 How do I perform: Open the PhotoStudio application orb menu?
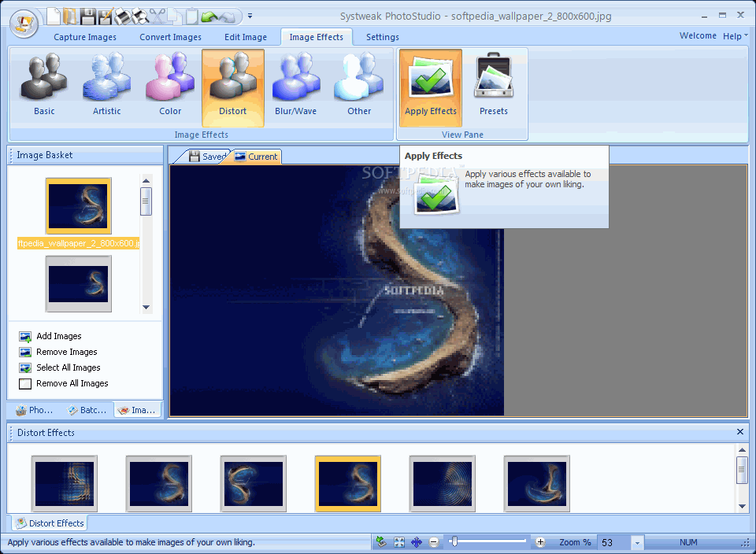[x=24, y=23]
